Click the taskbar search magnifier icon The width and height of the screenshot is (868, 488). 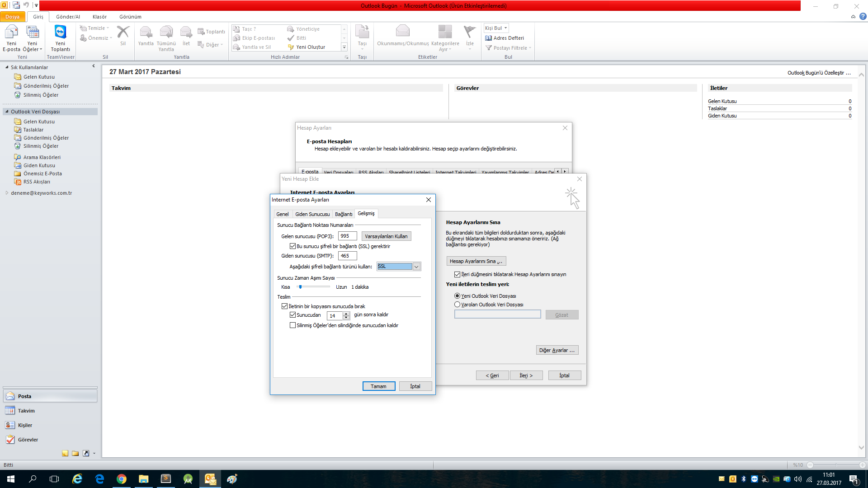coord(33,479)
